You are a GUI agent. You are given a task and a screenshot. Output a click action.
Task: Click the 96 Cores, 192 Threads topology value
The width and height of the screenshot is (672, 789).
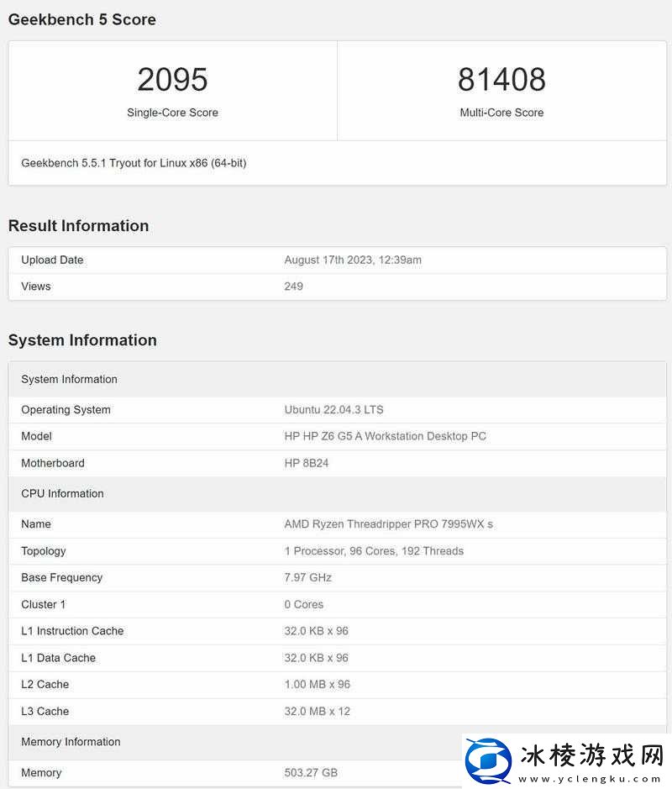pos(374,551)
